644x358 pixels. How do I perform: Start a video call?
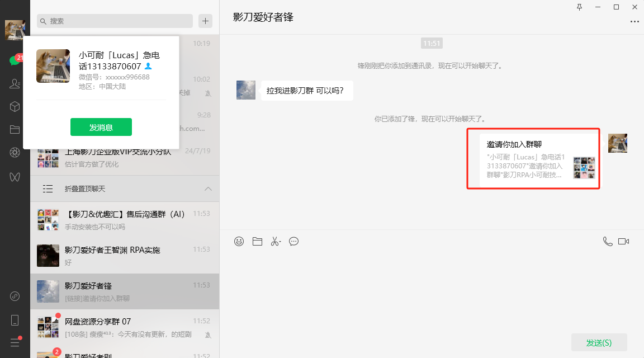pyautogui.click(x=623, y=241)
